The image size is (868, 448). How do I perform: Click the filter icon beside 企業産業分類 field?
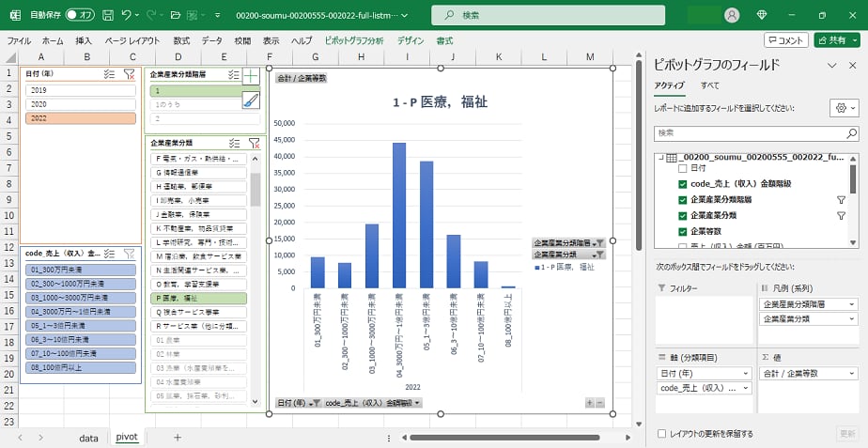tap(841, 215)
